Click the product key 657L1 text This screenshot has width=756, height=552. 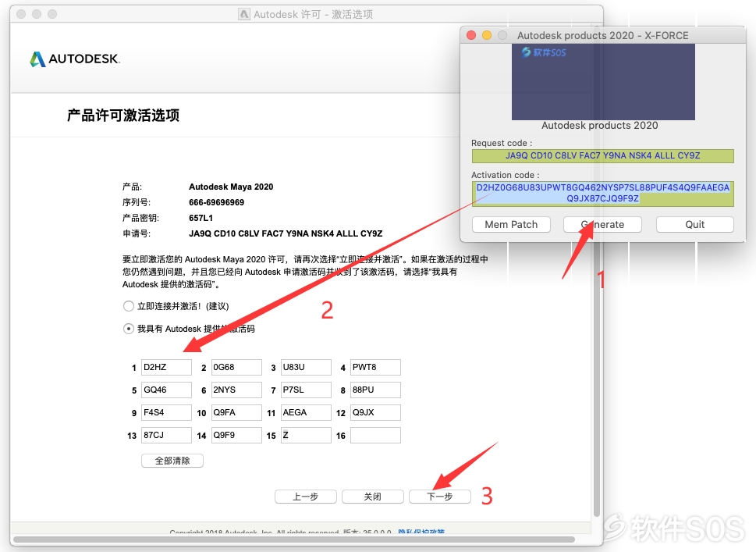point(201,218)
